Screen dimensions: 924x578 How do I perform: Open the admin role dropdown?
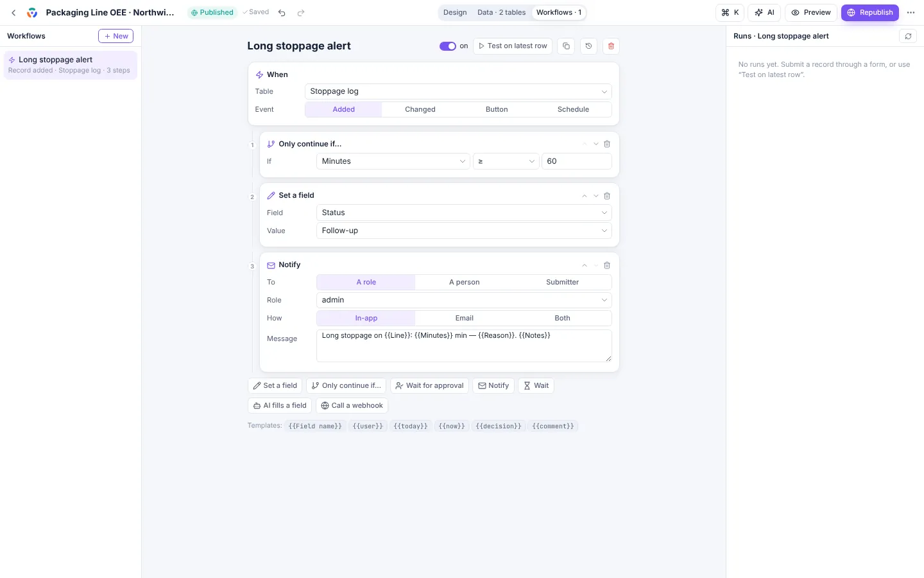(x=464, y=300)
